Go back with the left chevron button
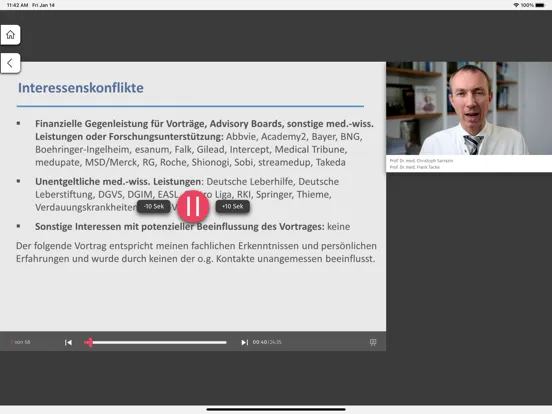This screenshot has width=552, height=414. pos(10,63)
